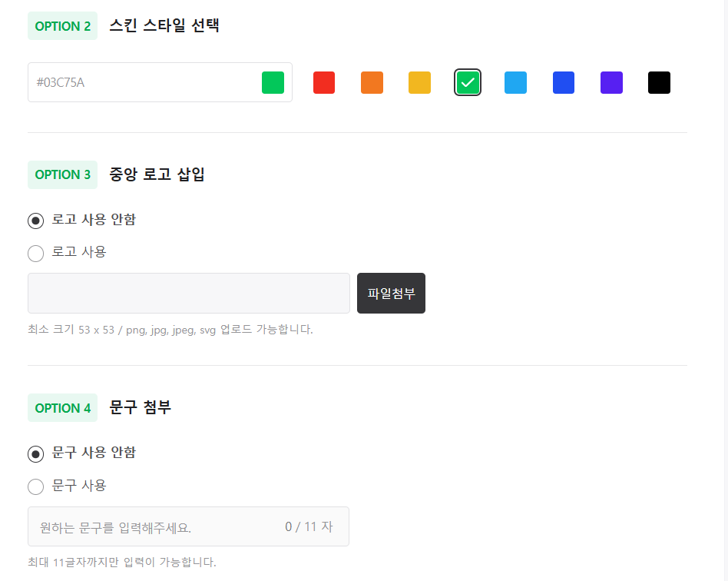Click the empty file name field

(x=188, y=293)
